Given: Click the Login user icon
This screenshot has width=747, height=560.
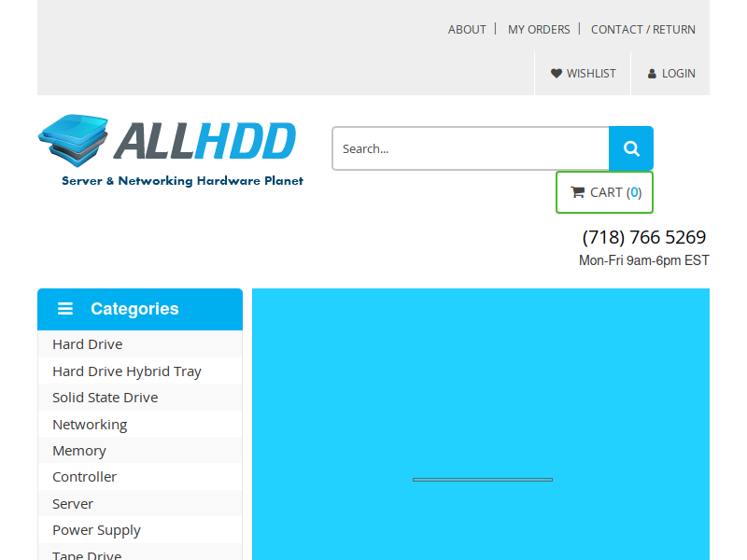Looking at the screenshot, I should [x=652, y=74].
